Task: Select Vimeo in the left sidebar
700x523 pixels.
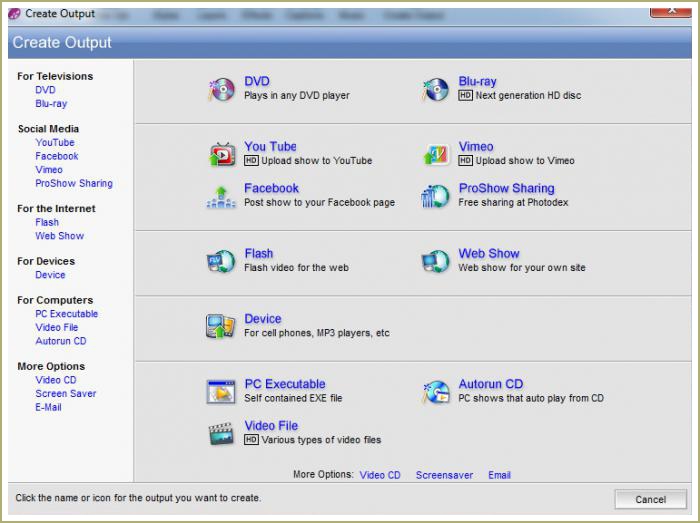Action: 49,170
